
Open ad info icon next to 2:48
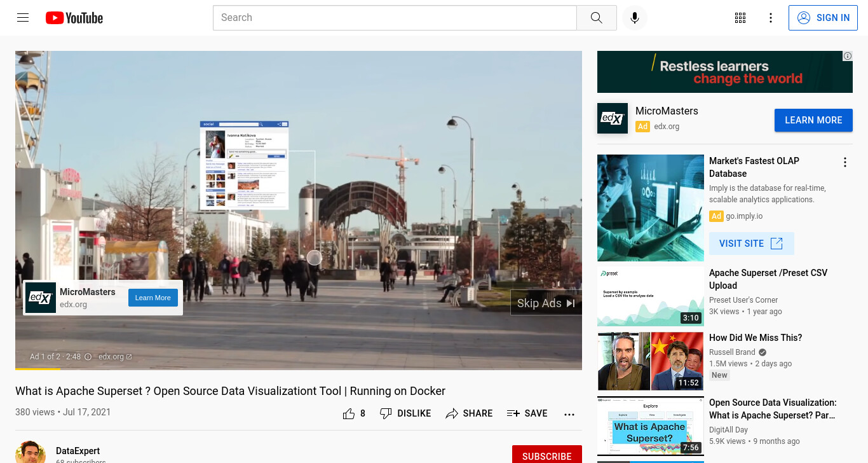coord(88,357)
